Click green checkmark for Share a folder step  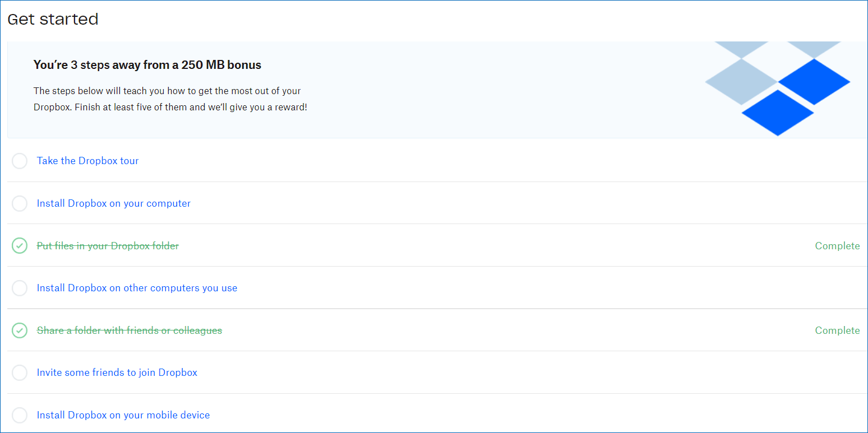click(x=20, y=330)
